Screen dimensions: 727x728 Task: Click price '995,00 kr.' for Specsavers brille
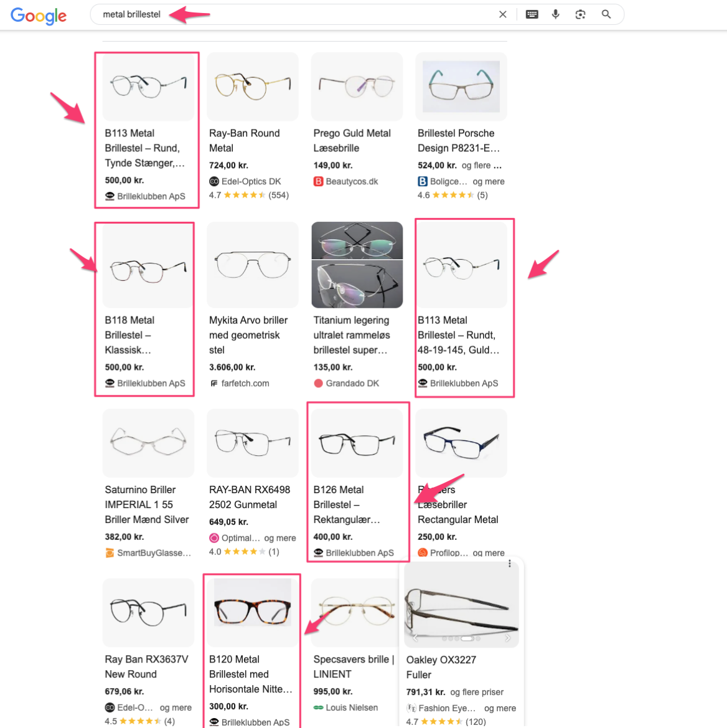pyautogui.click(x=332, y=691)
